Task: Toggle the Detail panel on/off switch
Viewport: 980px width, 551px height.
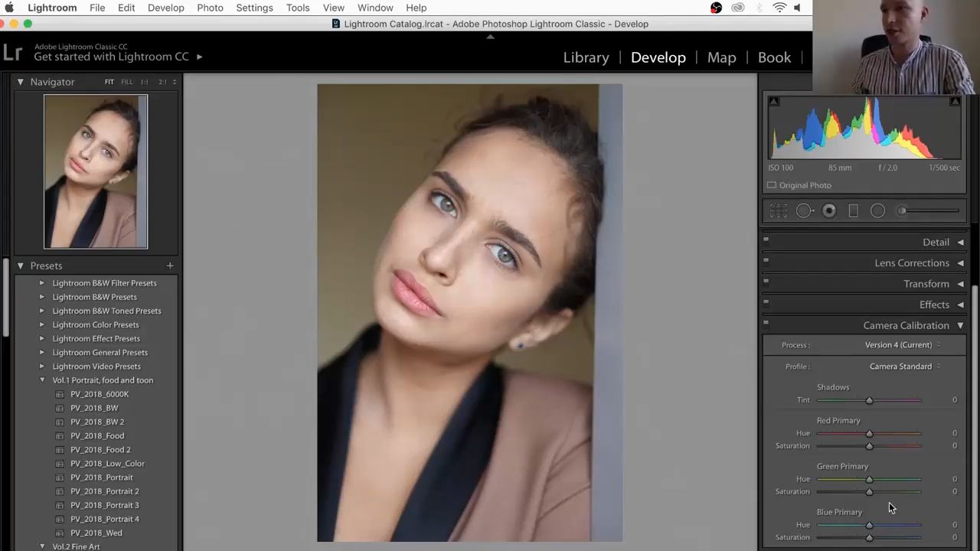Action: 766,240
